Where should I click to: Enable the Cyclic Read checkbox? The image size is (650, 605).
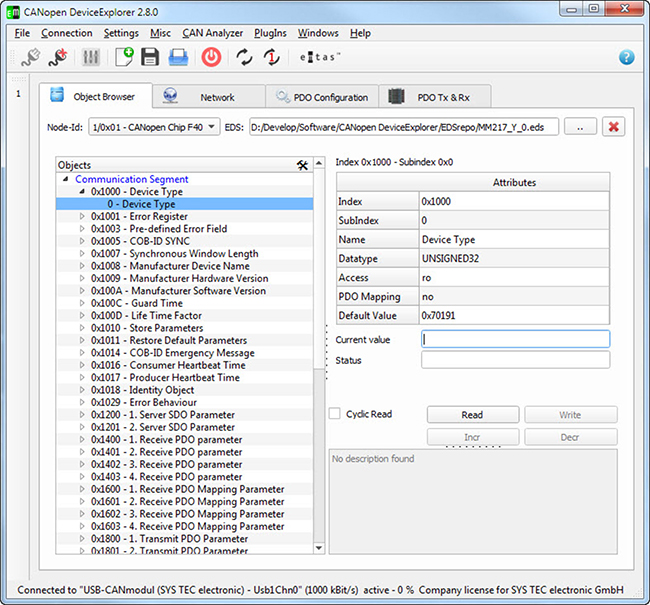pos(335,414)
